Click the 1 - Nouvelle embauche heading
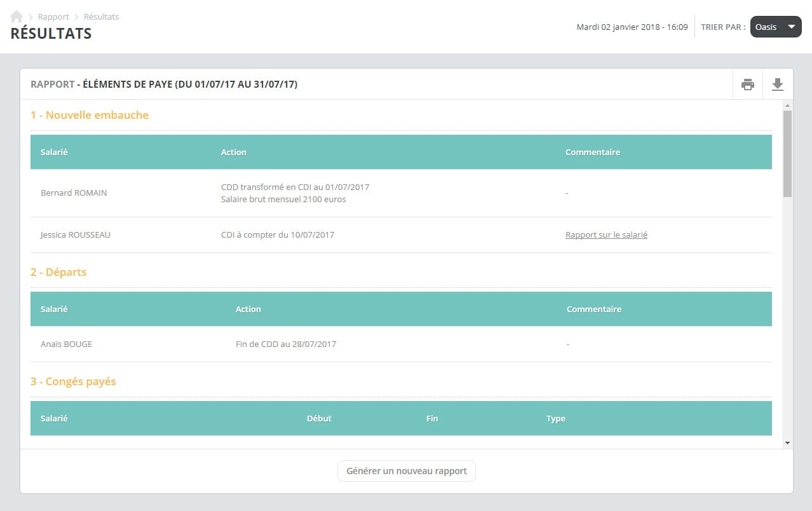This screenshot has width=812, height=511. (x=90, y=115)
